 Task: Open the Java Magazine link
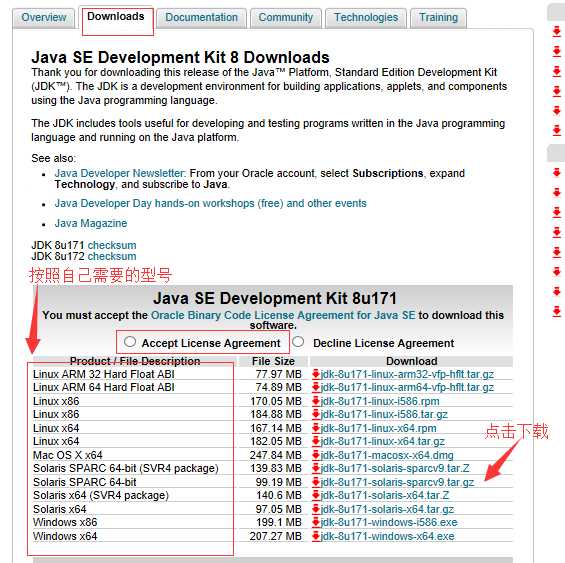click(91, 223)
